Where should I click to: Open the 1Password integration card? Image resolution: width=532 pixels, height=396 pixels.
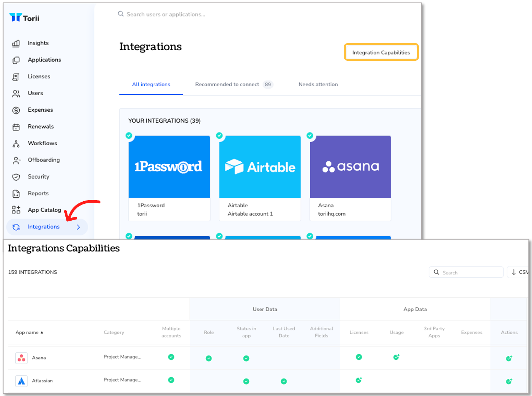pyautogui.click(x=169, y=178)
